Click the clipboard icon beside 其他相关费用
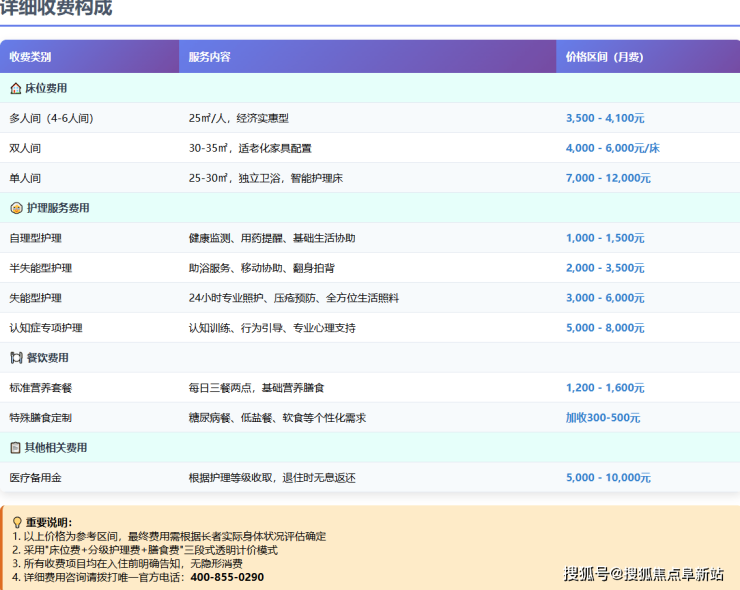Screen dimensions: 740x590 click(x=15, y=448)
